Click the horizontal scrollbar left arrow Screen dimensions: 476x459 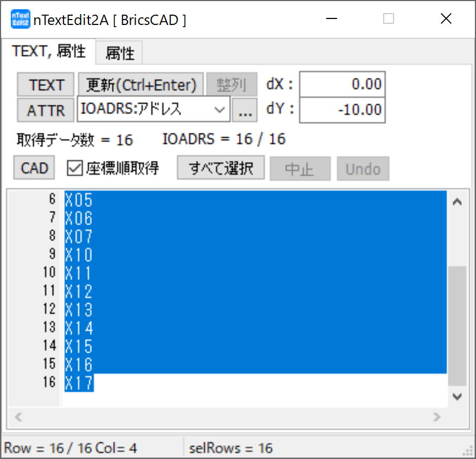(x=18, y=417)
